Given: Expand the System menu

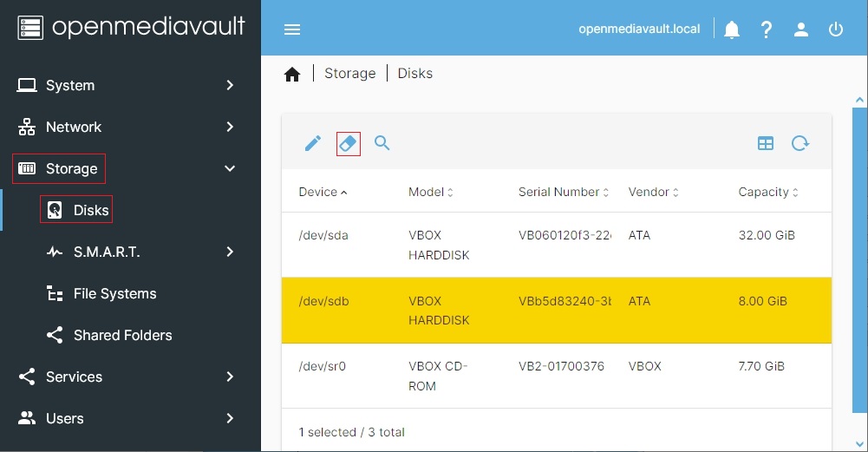Looking at the screenshot, I should coord(130,85).
